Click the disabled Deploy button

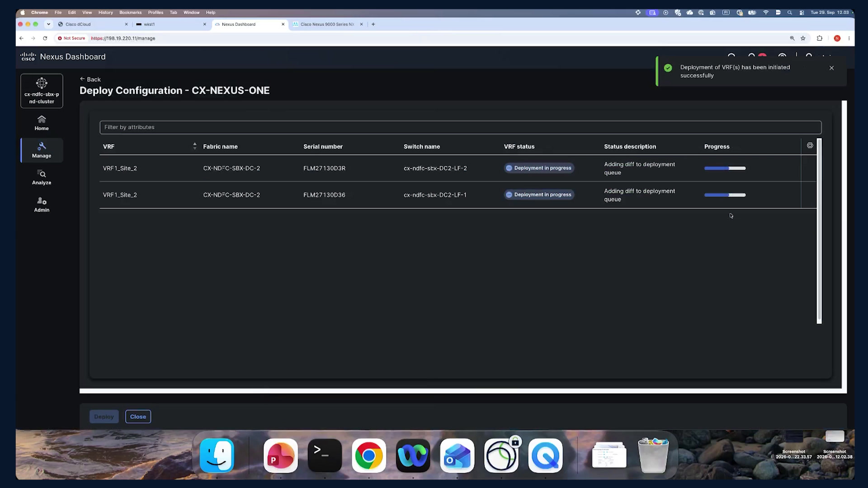tap(104, 417)
